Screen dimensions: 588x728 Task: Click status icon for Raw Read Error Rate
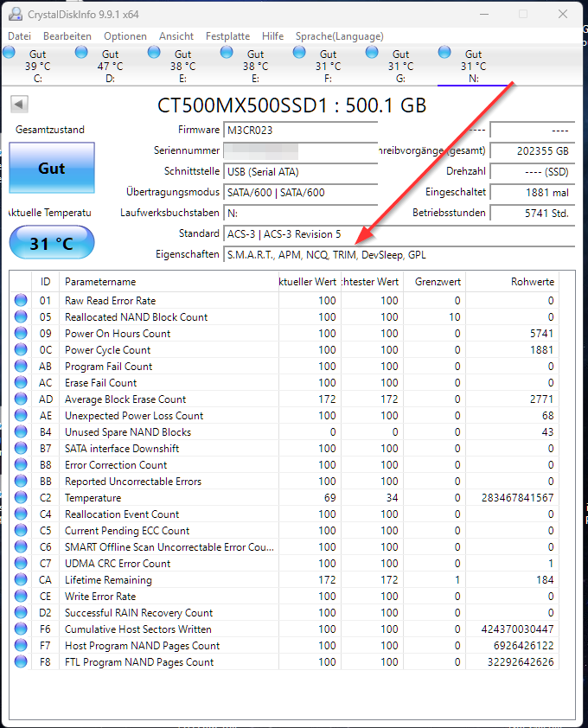click(x=21, y=300)
